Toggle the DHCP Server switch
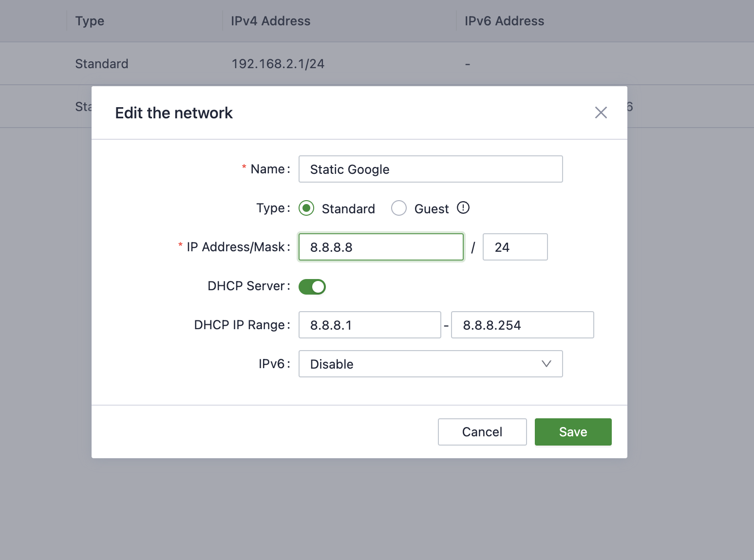 pos(312,287)
